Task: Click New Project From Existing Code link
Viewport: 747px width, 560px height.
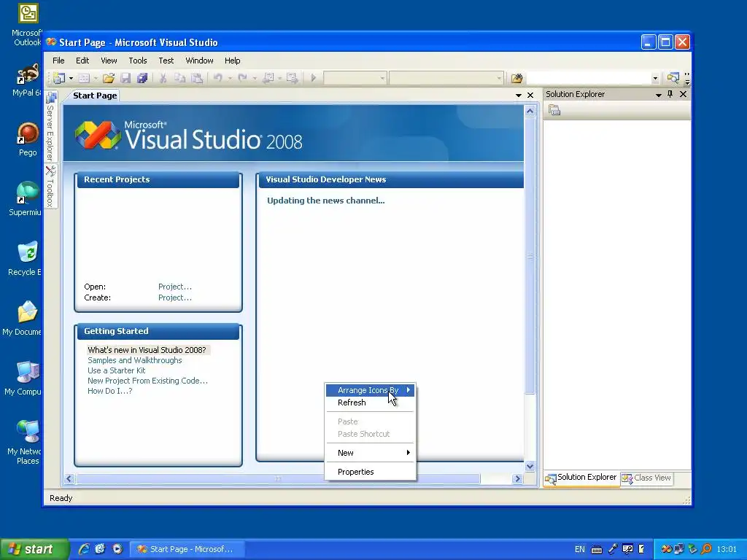Action: pyautogui.click(x=147, y=381)
